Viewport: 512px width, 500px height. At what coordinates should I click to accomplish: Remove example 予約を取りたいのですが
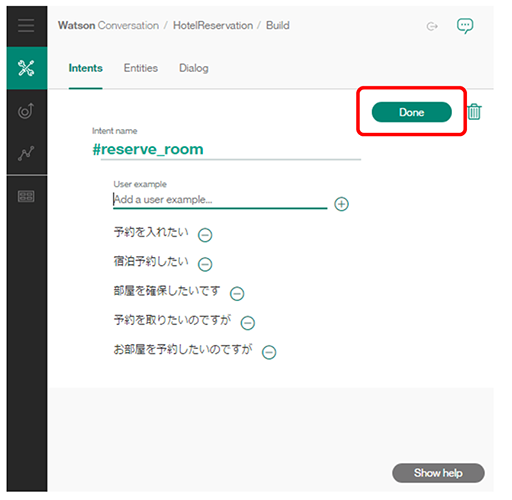(248, 323)
